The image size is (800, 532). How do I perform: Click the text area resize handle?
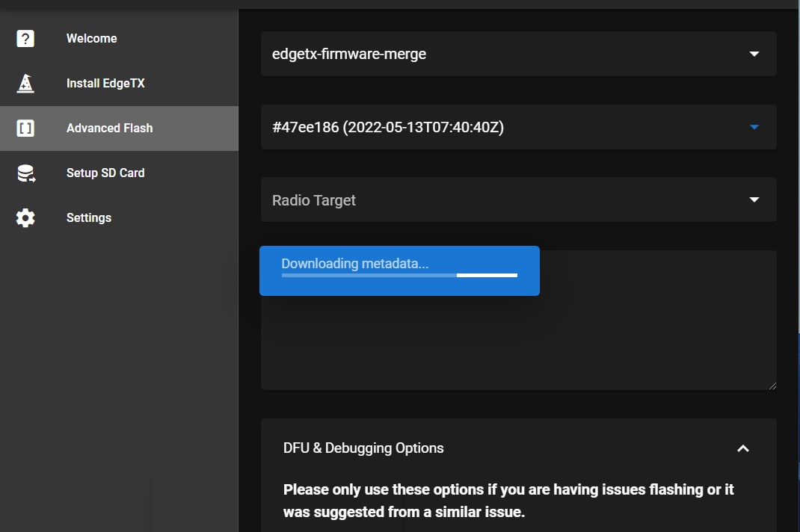tap(772, 386)
